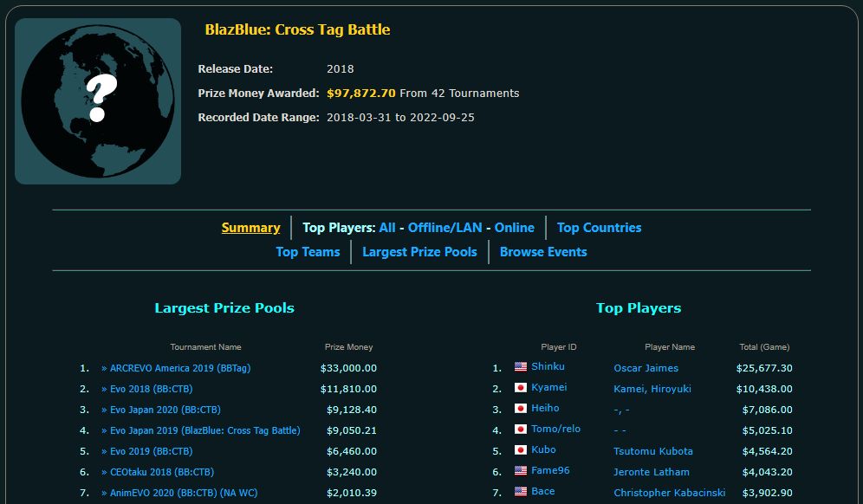Select the Online top players filter

(x=514, y=228)
